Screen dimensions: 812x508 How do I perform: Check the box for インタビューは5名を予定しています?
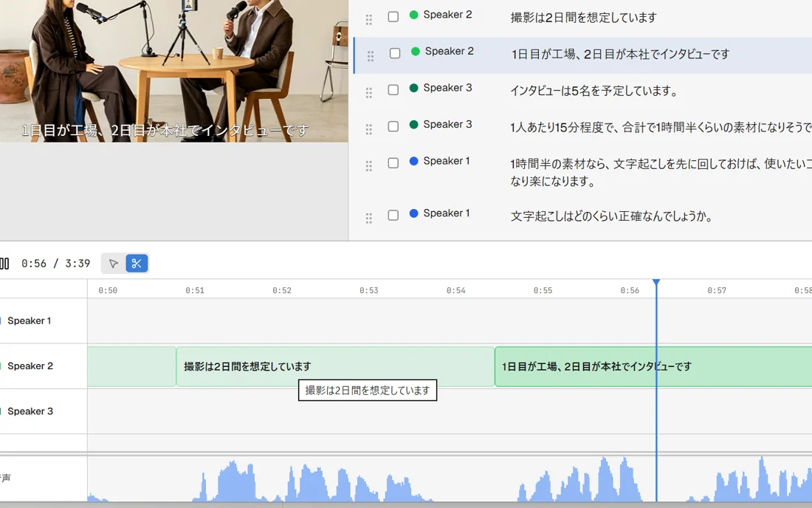click(x=393, y=89)
